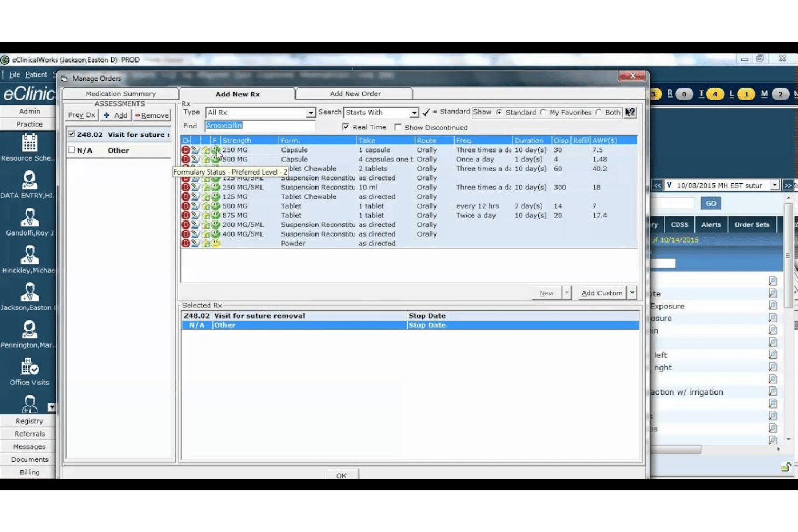
Task: Click green smiley in 250 MG Capsule row
Action: pyautogui.click(x=216, y=150)
